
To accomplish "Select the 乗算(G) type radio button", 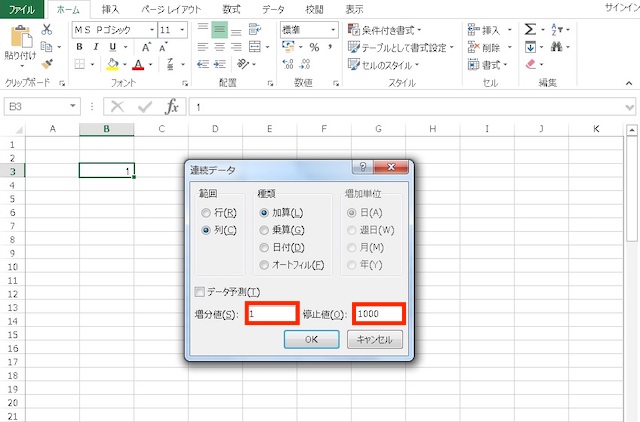I will point(264,229).
